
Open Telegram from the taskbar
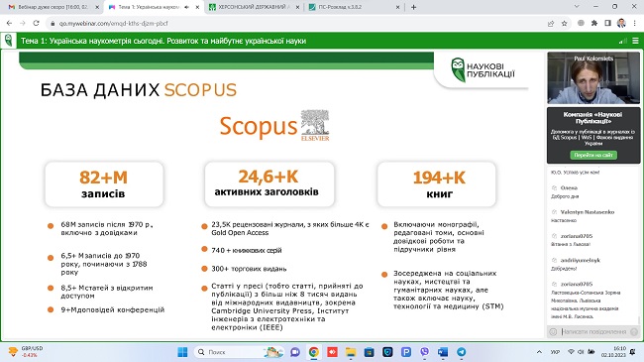pyautogui.click(x=462, y=352)
